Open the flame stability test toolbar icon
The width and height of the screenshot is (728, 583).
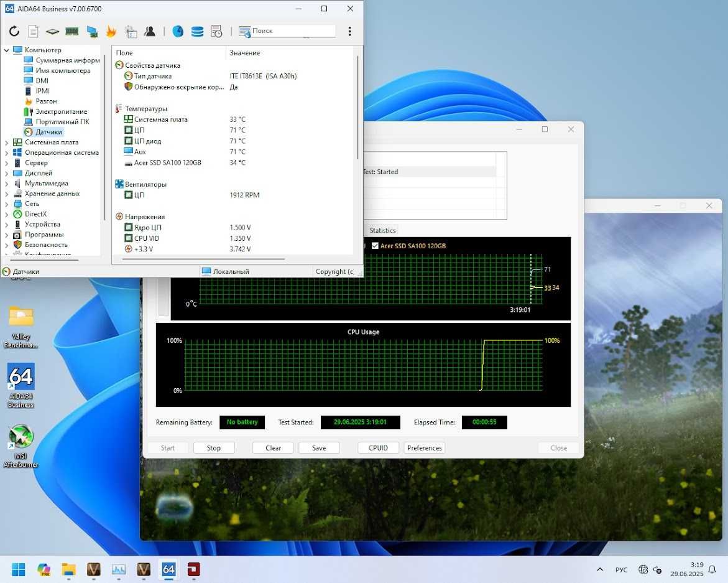click(111, 31)
